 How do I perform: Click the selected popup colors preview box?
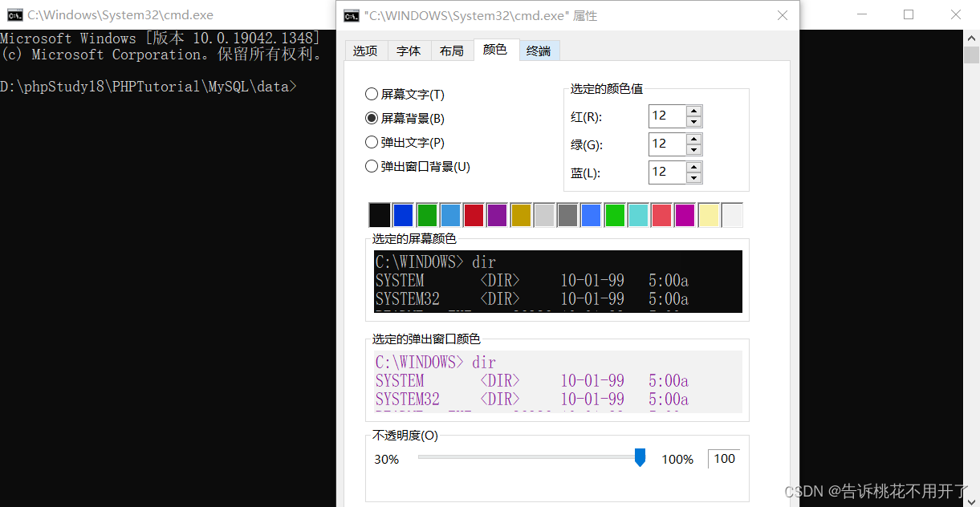coord(558,382)
